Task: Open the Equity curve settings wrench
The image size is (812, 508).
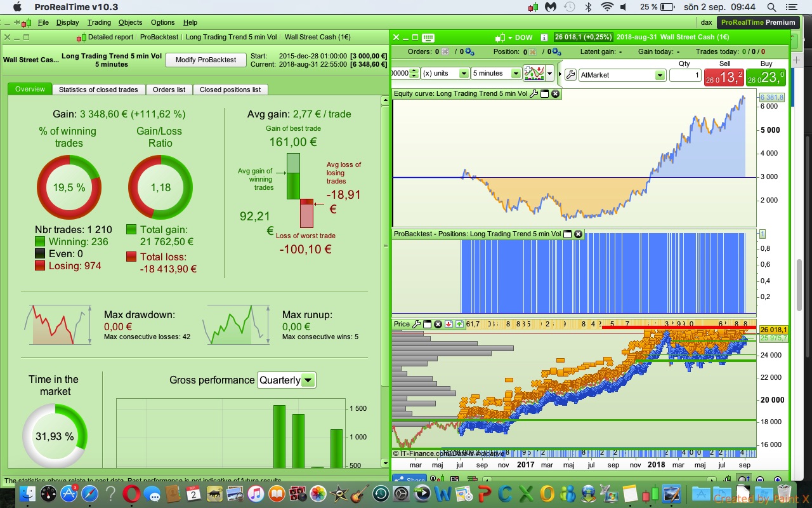Action: [x=534, y=94]
